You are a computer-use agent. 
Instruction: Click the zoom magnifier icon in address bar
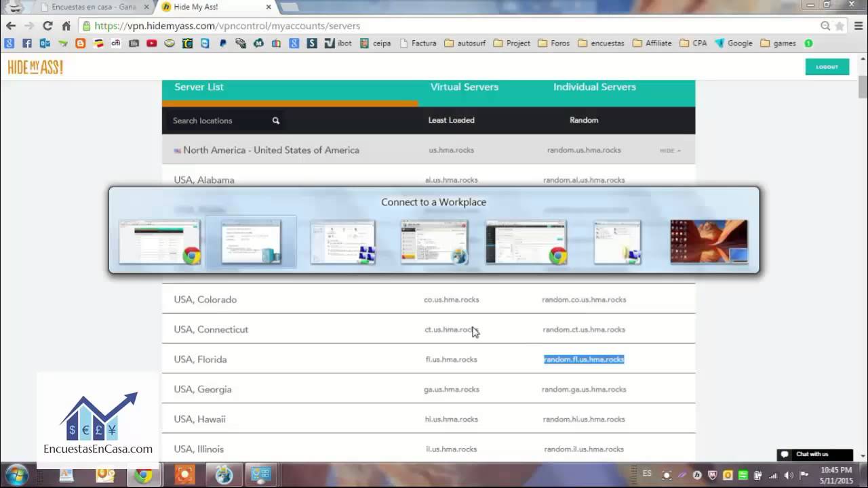tap(825, 26)
